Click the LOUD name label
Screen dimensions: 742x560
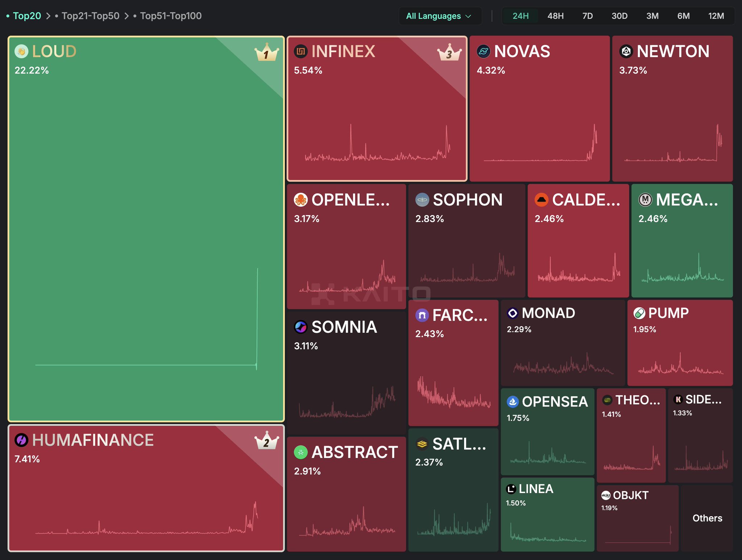click(54, 51)
